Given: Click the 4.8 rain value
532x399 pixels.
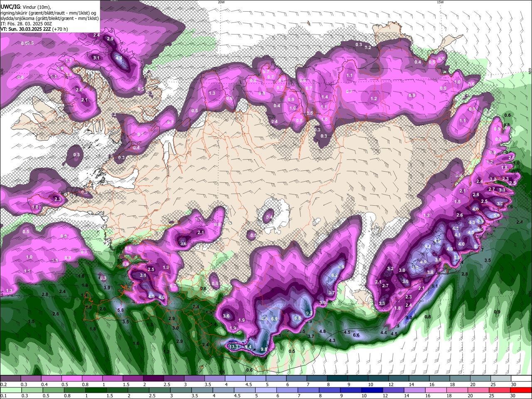Looking at the screenshot, I should [x=323, y=331].
